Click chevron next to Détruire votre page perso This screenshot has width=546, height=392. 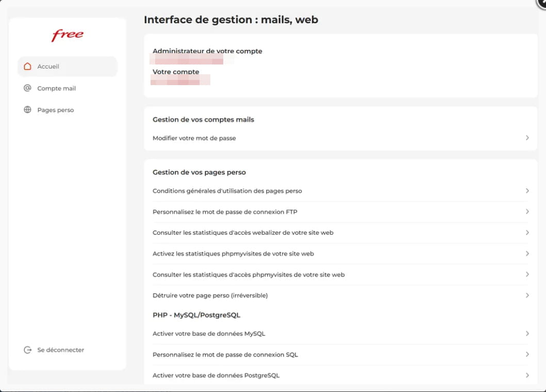coord(527,295)
